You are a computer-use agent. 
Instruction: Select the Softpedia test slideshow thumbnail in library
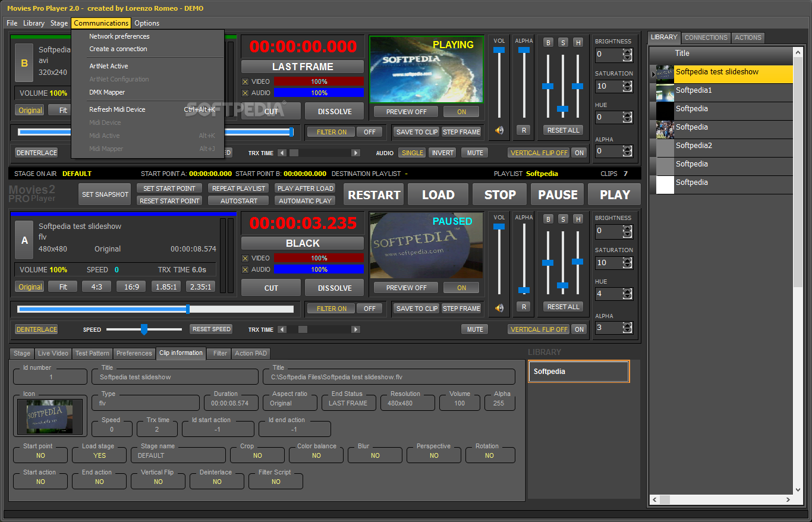[x=665, y=74]
